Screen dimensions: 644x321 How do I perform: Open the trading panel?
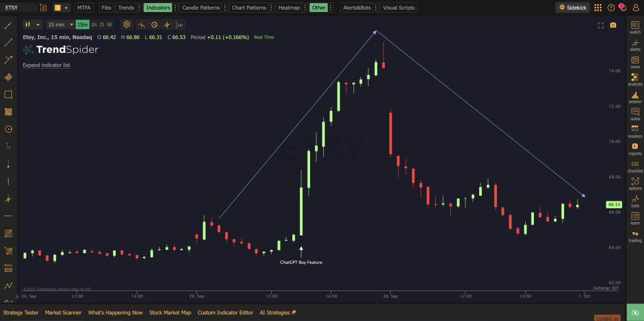(x=635, y=236)
